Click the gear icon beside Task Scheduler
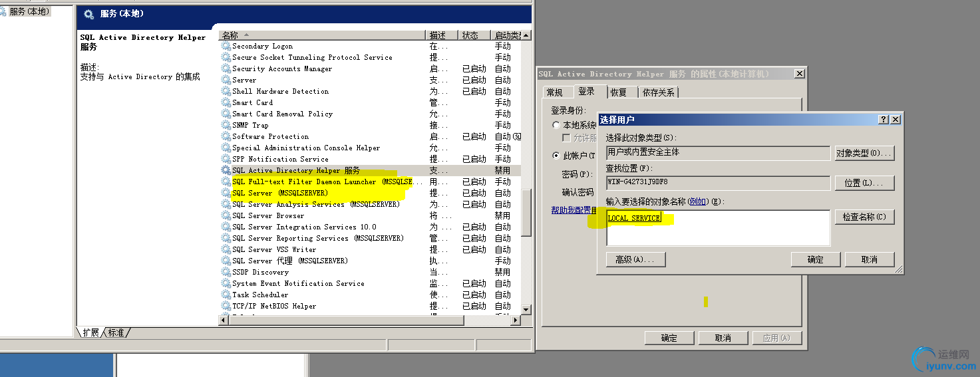Image resolution: width=980 pixels, height=377 pixels. tap(226, 295)
